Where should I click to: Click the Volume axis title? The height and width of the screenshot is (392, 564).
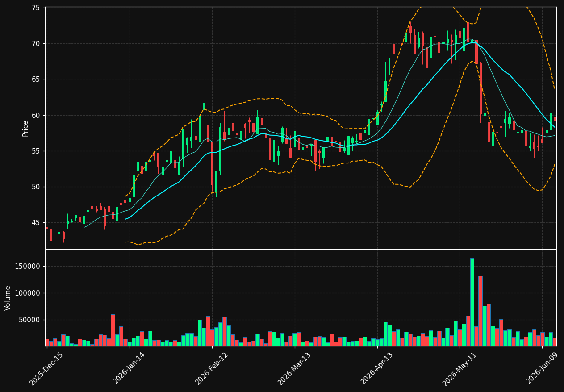click(x=8, y=298)
